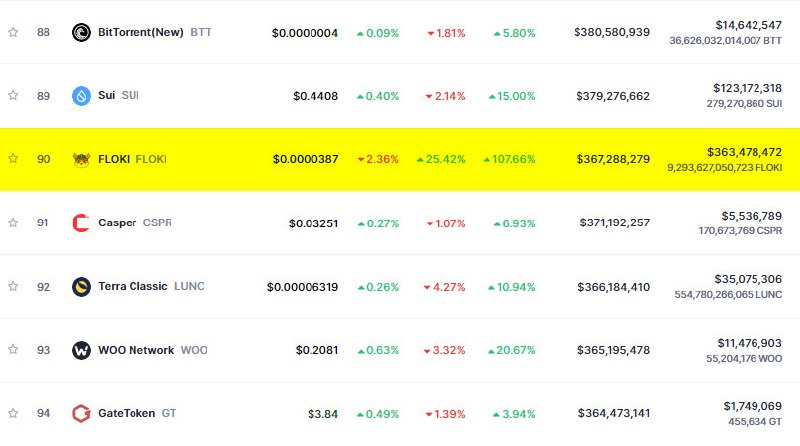800x446 pixels.
Task: Star BitTorrent to add to watchlist
Action: [13, 32]
